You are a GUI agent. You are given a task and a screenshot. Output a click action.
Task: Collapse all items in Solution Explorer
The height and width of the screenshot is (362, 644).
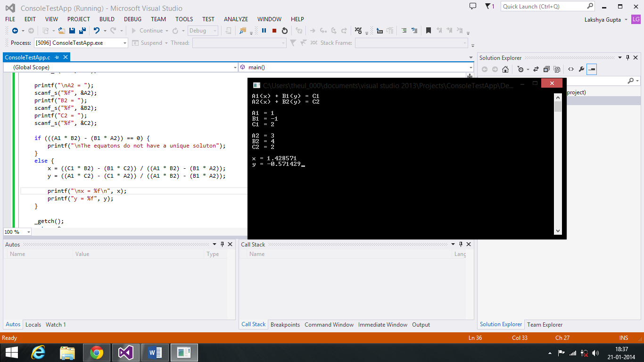point(546,69)
